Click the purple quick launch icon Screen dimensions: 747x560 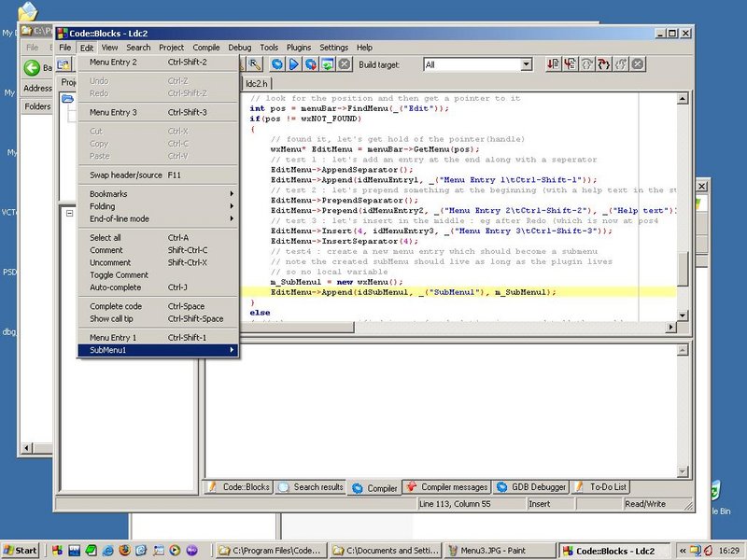pyautogui.click(x=192, y=551)
